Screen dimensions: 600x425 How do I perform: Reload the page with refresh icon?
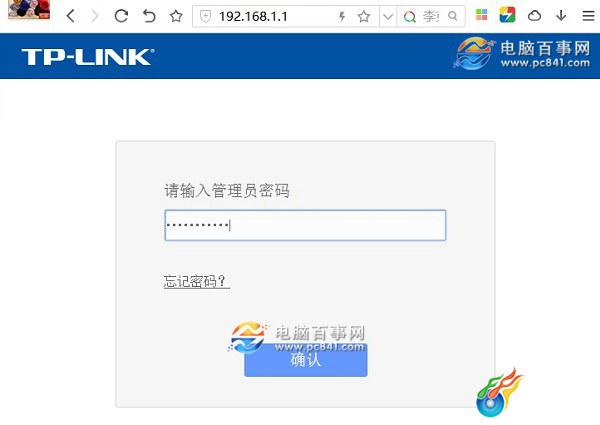pyautogui.click(x=121, y=16)
